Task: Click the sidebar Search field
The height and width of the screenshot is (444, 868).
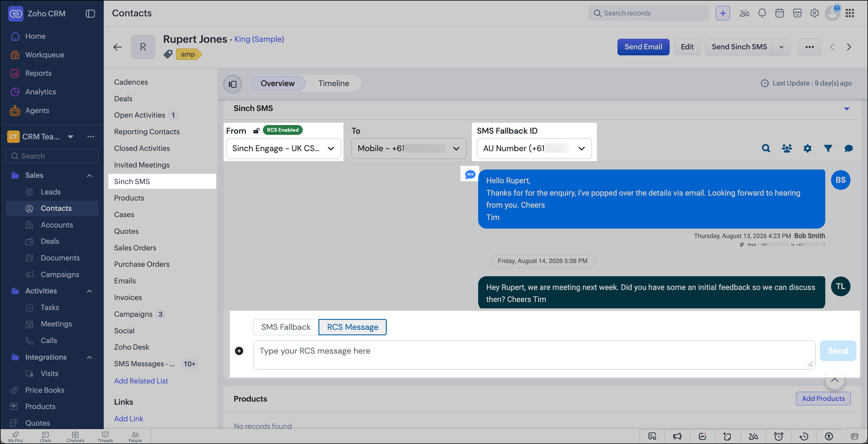Action: tap(52, 156)
